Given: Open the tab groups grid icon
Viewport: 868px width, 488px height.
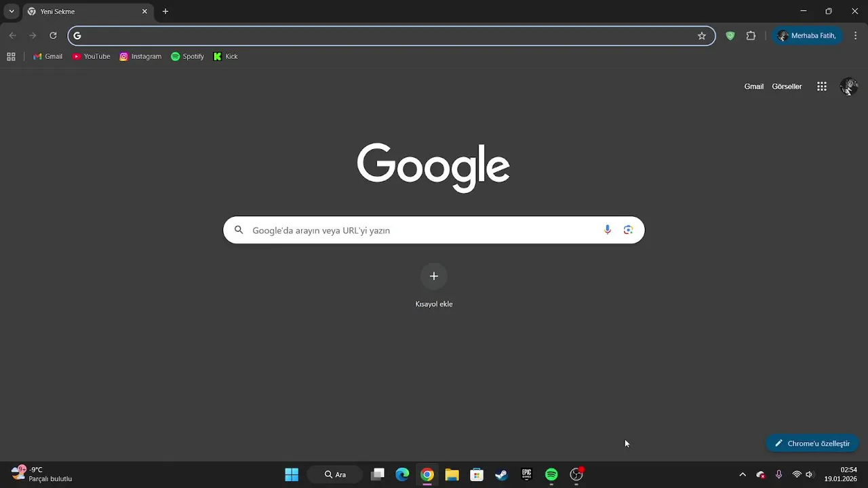Looking at the screenshot, I should [11, 56].
